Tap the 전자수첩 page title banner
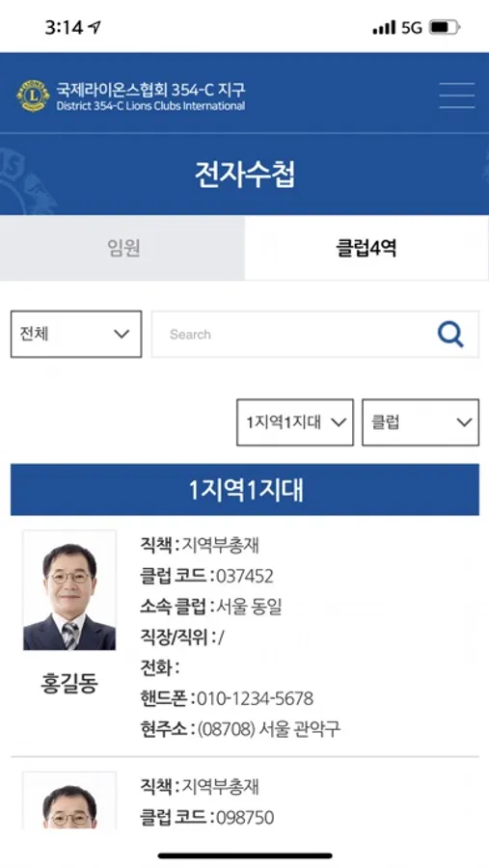 (245, 175)
